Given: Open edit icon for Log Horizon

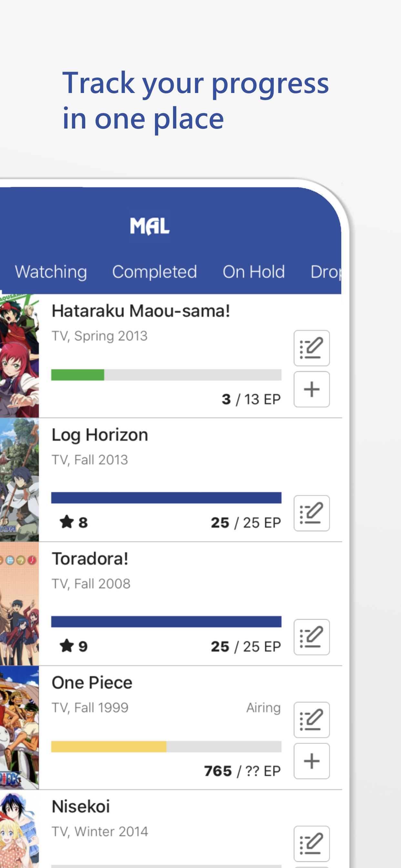Looking at the screenshot, I should click(x=311, y=513).
